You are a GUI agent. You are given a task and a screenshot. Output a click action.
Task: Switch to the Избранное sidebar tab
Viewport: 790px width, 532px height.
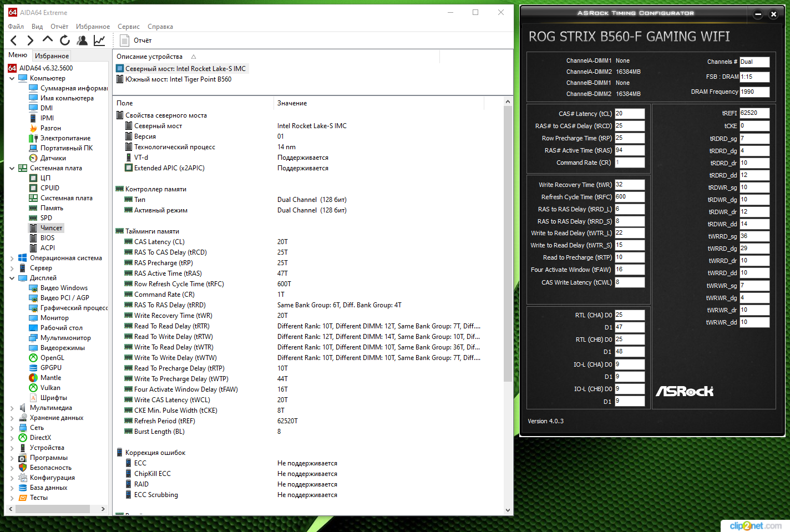[x=52, y=55]
